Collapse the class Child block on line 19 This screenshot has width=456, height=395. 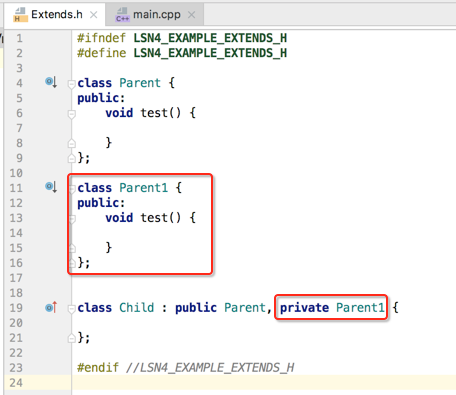tap(71, 309)
